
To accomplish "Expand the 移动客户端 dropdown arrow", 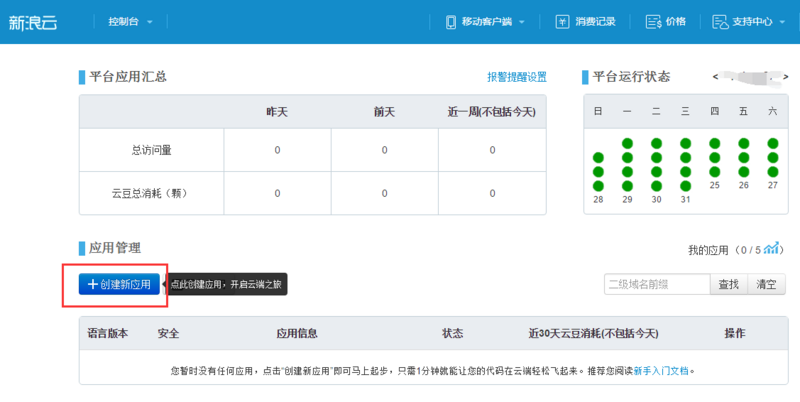I will (521, 21).
